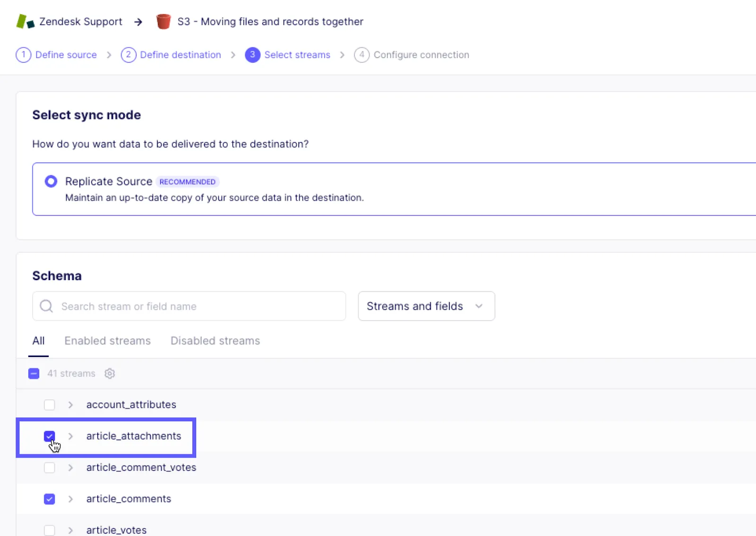Image resolution: width=756 pixels, height=536 pixels.
Task: Click step 2 circle icon
Action: point(129,55)
